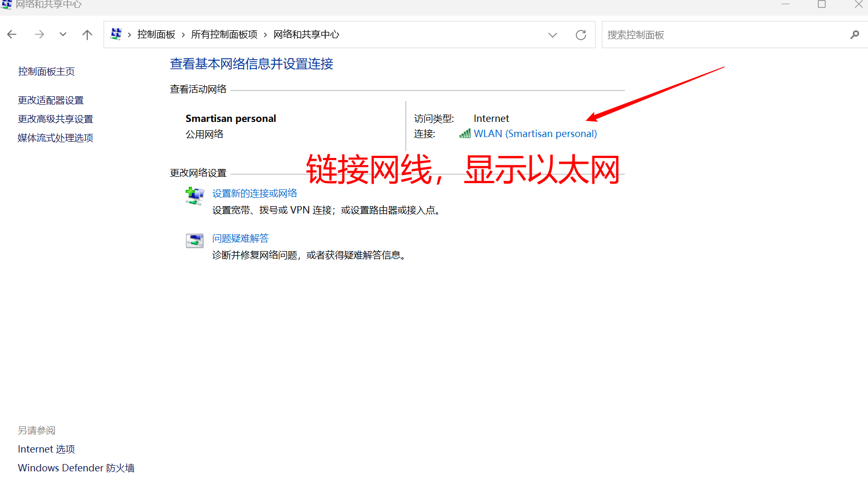
Task: Click the network icon in the breadcrumb bar
Action: click(116, 33)
